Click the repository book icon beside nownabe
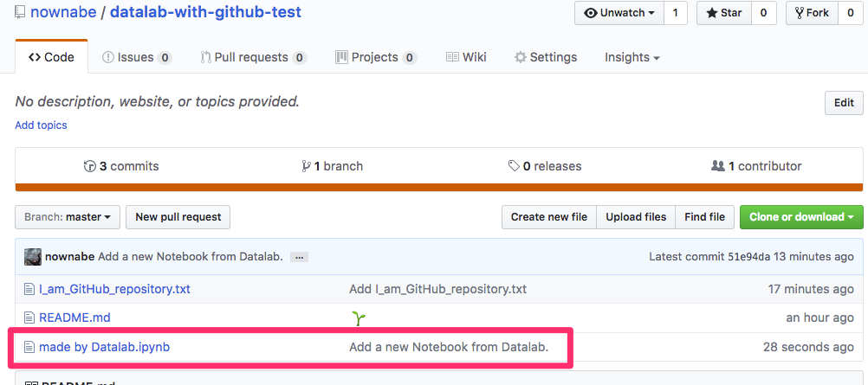The width and height of the screenshot is (868, 385). [20, 13]
